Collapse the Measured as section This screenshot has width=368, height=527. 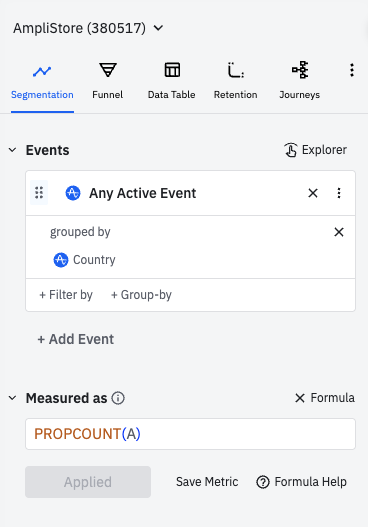tap(12, 398)
